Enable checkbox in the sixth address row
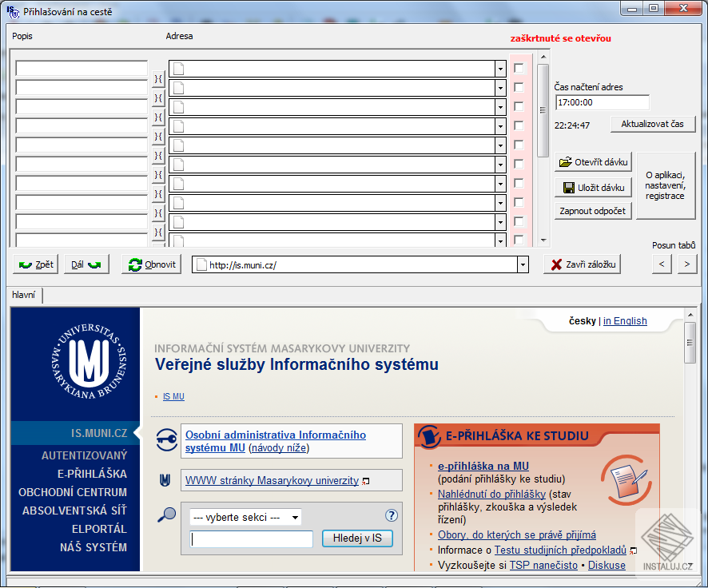 (519, 164)
